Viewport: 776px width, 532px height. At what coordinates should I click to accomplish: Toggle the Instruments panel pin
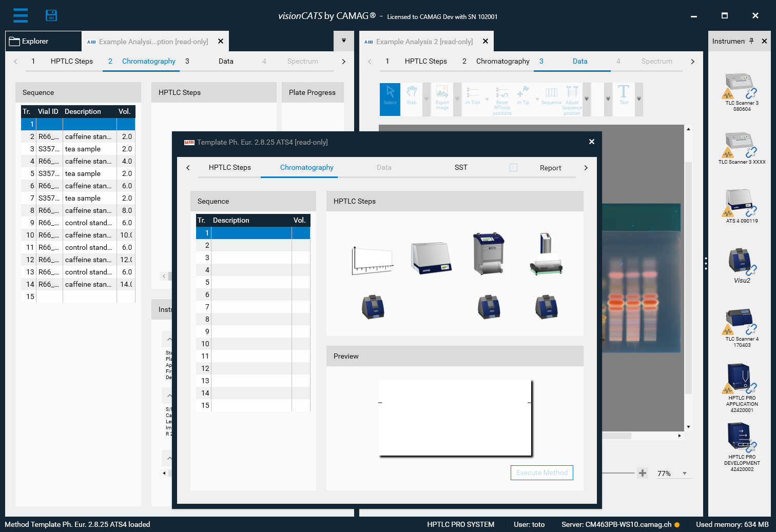(x=751, y=41)
